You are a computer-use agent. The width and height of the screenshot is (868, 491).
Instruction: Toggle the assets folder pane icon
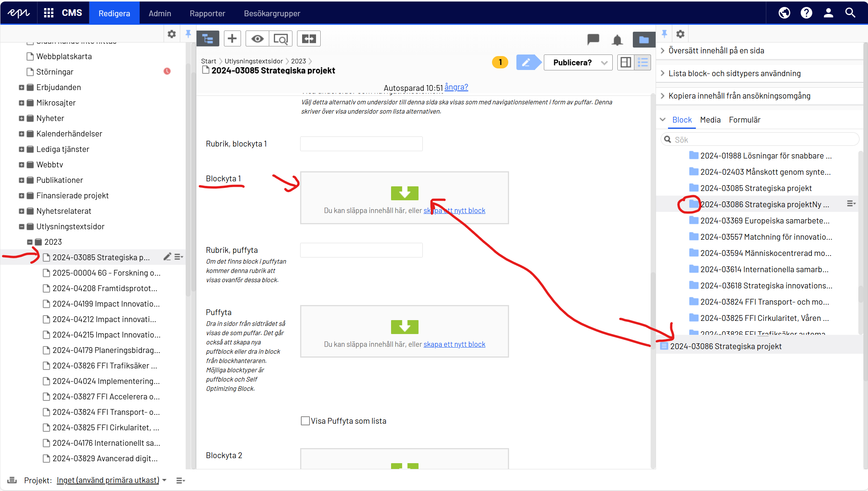pyautogui.click(x=644, y=39)
